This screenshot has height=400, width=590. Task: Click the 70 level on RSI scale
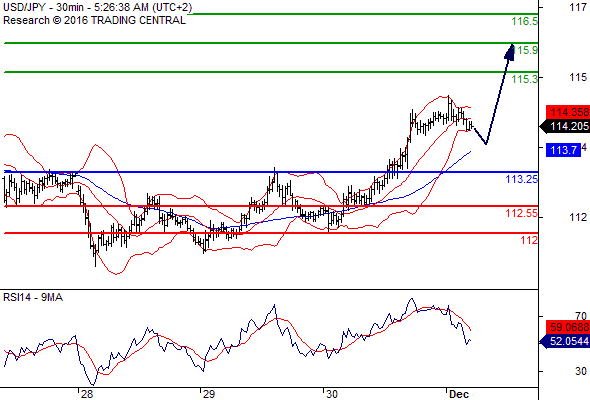pos(581,316)
